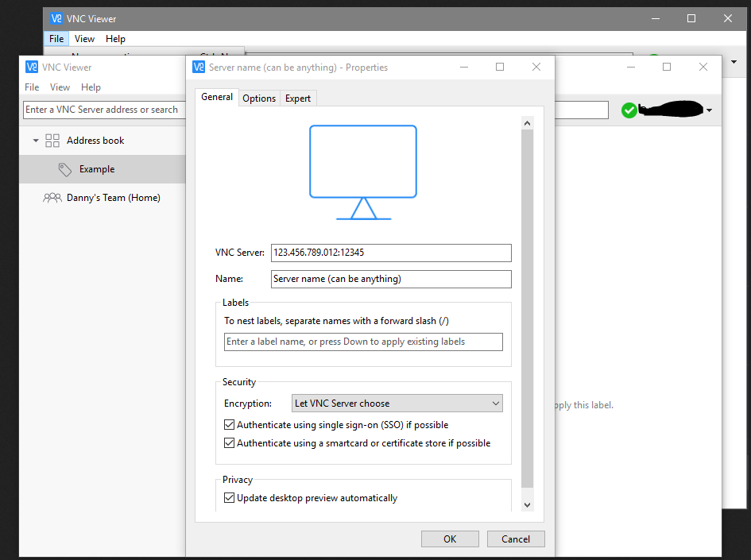Click the Address book grid icon
Screen dimensions: 751x560
[x=52, y=141]
